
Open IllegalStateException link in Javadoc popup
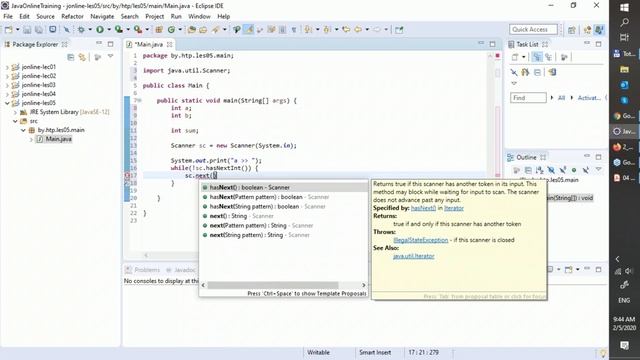[x=420, y=240]
